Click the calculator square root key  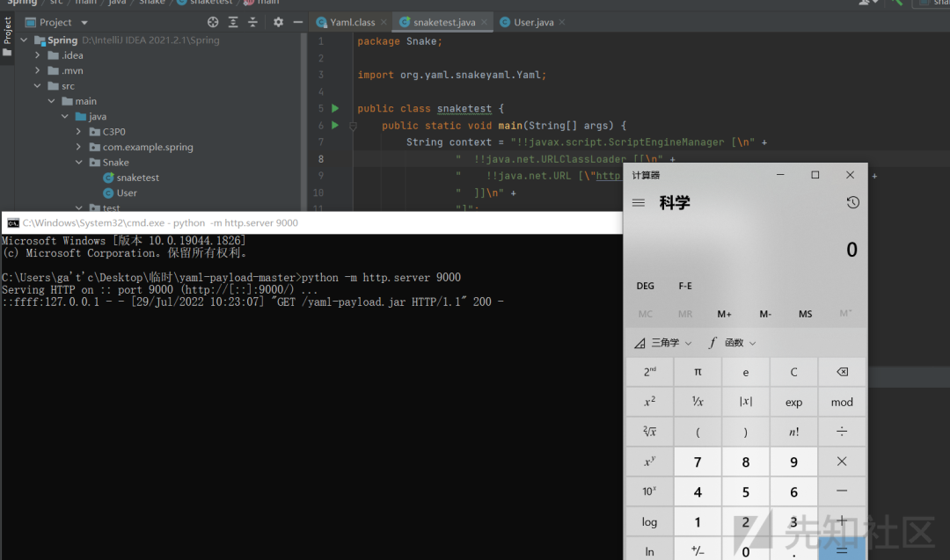[649, 432]
